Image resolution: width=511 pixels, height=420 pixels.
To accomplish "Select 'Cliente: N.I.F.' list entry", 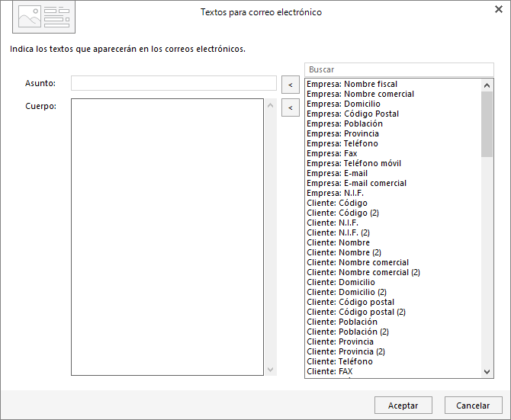I will (394, 223).
